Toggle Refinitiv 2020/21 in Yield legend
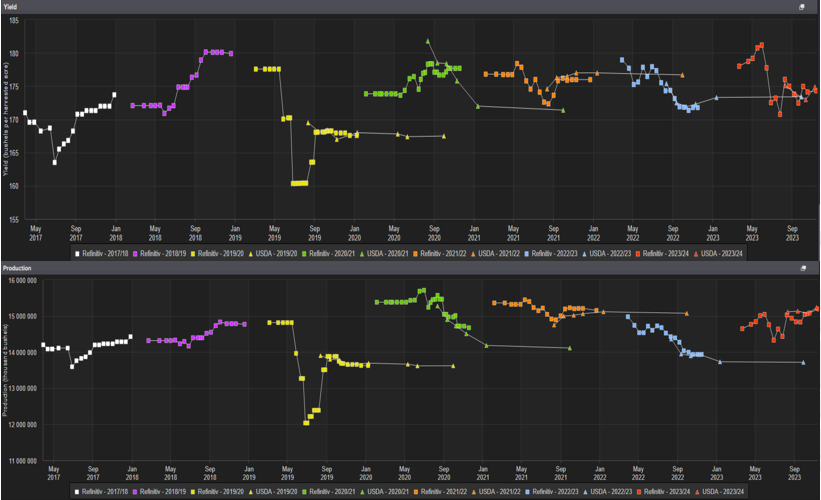Viewport: 821px width, 500px height. point(328,253)
